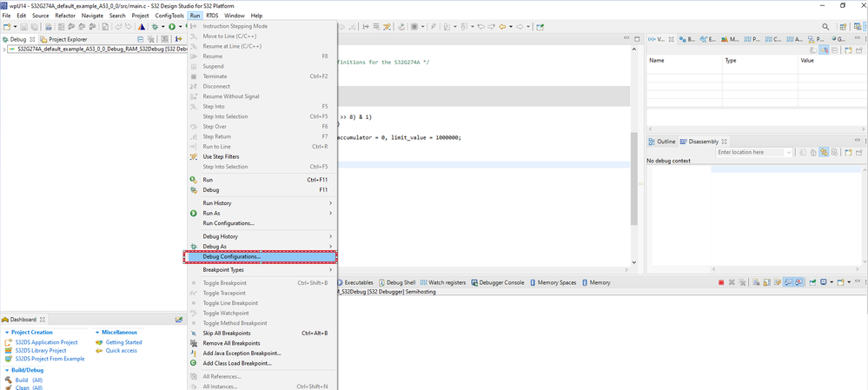Click the editor vertical scrollbar thumb
868x390 pixels.
pyautogui.click(x=633, y=178)
